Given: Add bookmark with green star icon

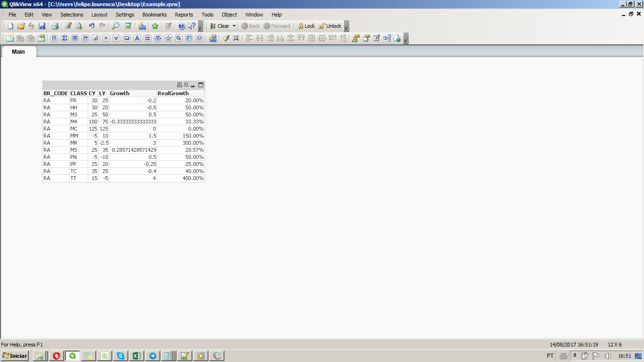Looking at the screenshot, I should [x=155, y=26].
